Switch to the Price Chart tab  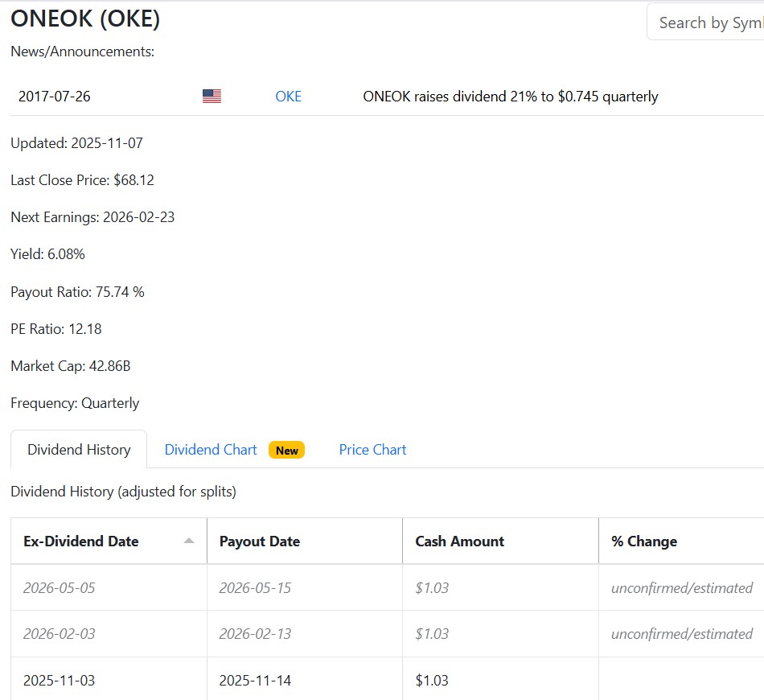[372, 450]
